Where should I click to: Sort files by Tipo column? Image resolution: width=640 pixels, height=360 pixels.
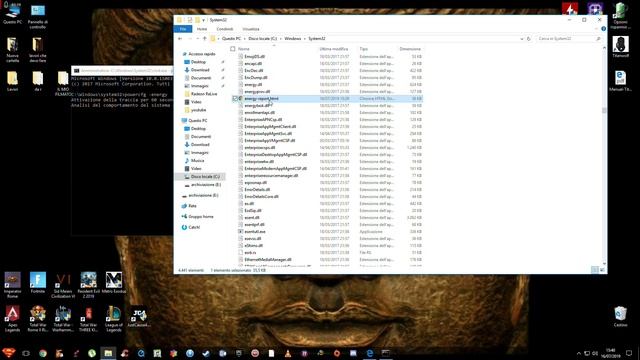click(364, 49)
